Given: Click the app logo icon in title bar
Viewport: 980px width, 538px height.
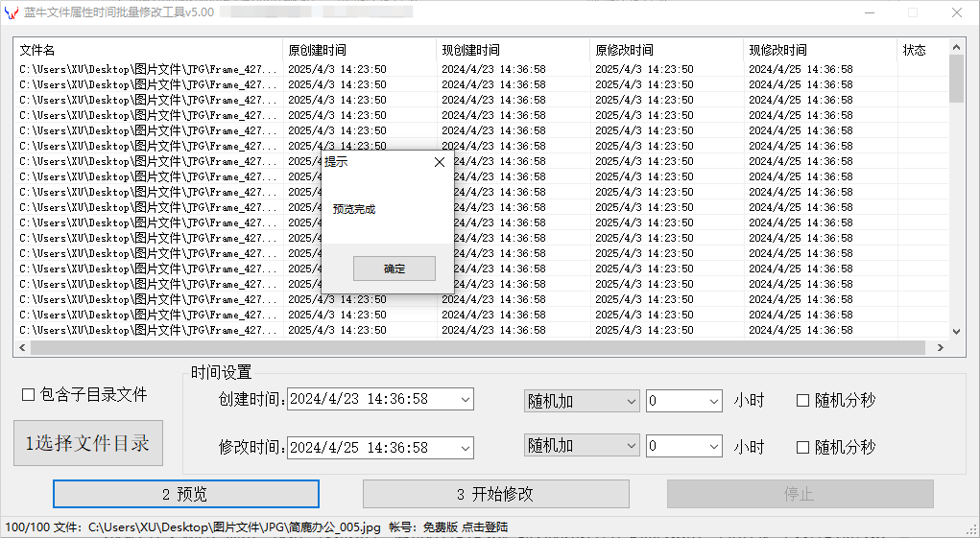Looking at the screenshot, I should click(x=11, y=12).
